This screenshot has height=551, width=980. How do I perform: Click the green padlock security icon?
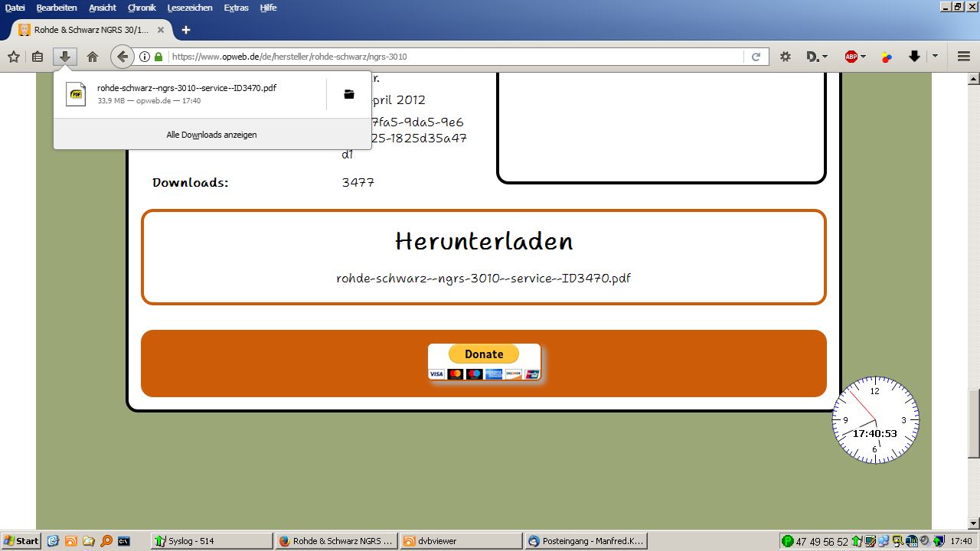[x=158, y=57]
